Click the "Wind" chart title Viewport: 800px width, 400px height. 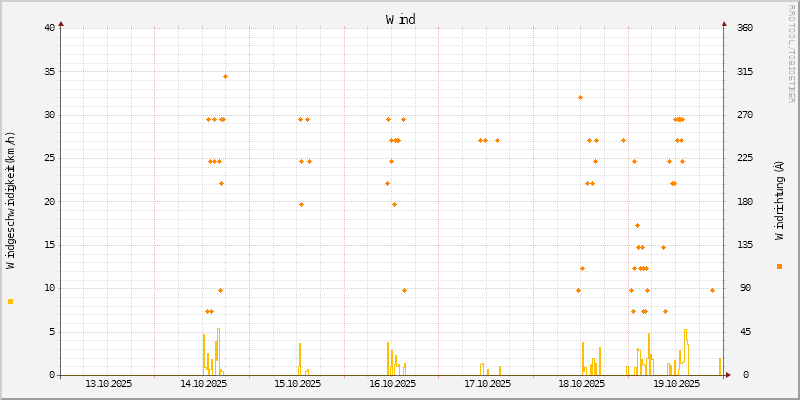pyautogui.click(x=400, y=19)
